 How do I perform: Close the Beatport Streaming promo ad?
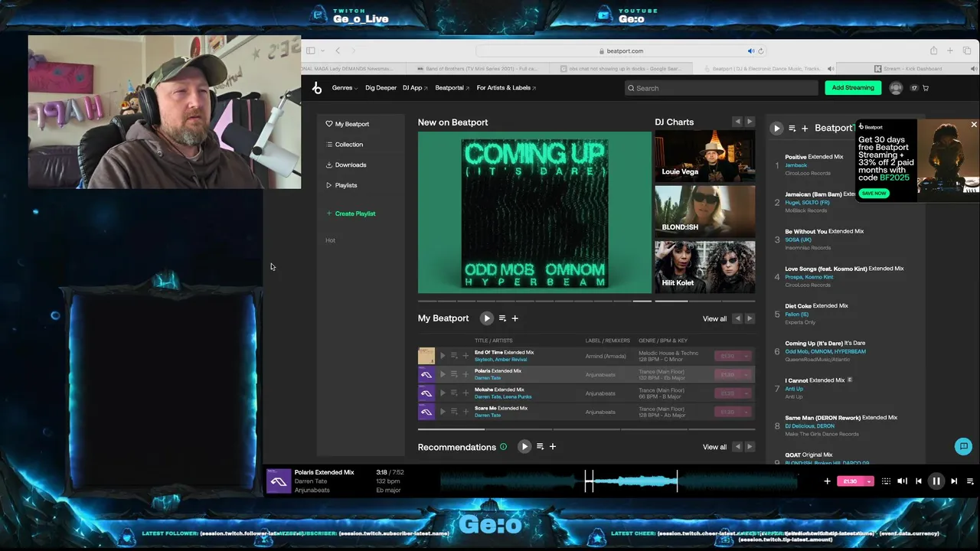[x=974, y=125]
